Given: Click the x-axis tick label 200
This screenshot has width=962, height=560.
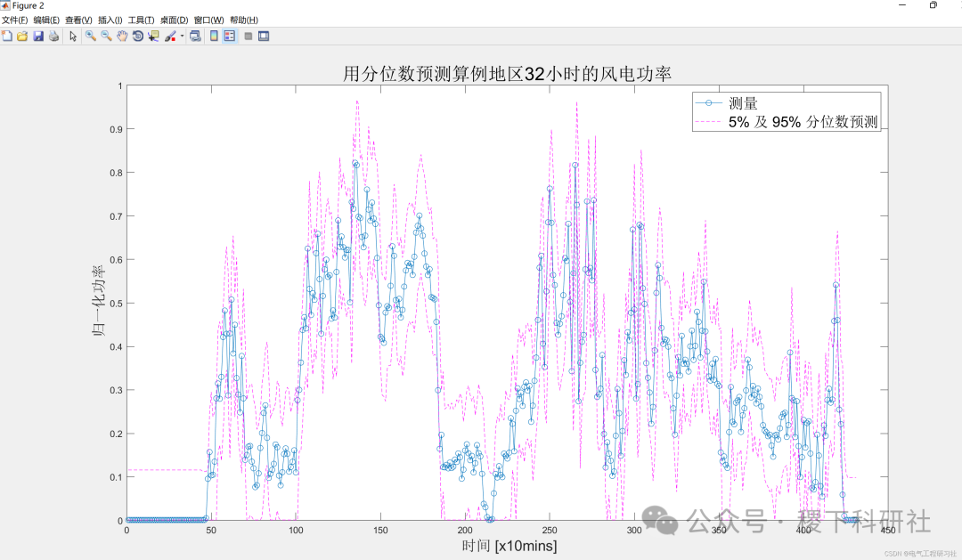Looking at the screenshot, I should [x=465, y=531].
